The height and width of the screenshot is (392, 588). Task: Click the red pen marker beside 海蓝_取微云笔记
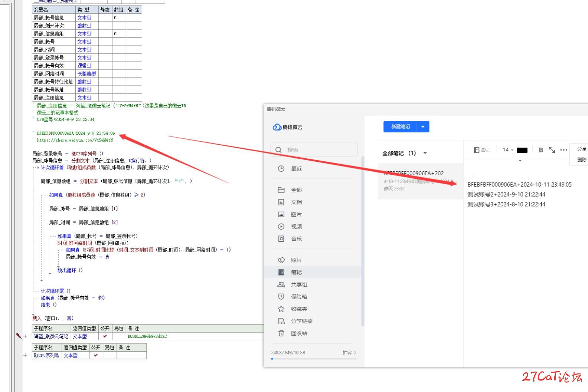click(19, 336)
